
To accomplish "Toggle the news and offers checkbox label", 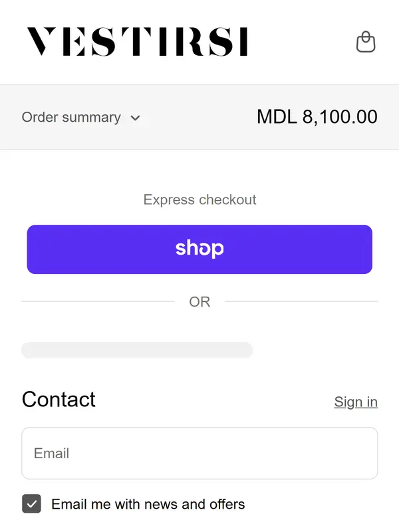I will click(x=148, y=504).
